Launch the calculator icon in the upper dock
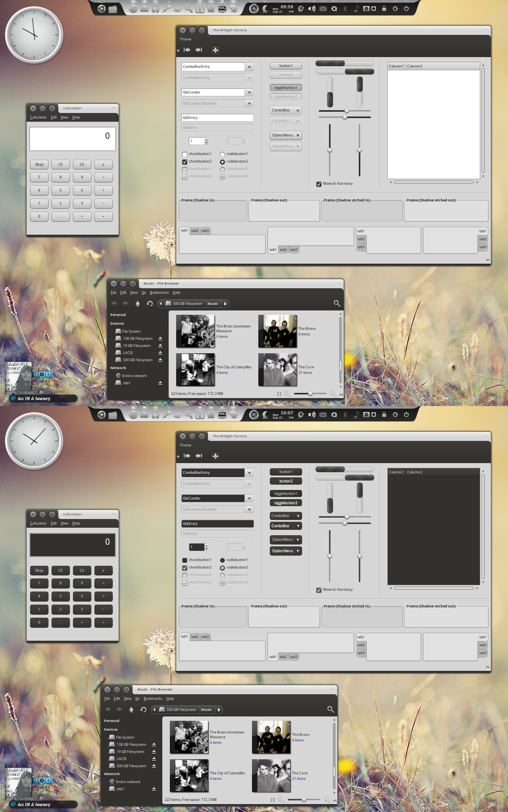Image resolution: width=508 pixels, height=812 pixels. click(x=211, y=9)
